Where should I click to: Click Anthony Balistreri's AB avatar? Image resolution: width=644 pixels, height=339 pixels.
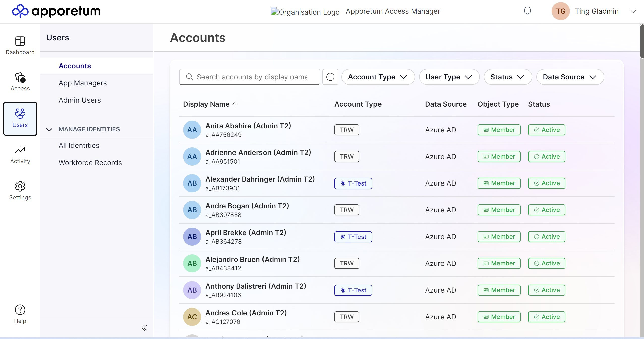click(x=192, y=290)
